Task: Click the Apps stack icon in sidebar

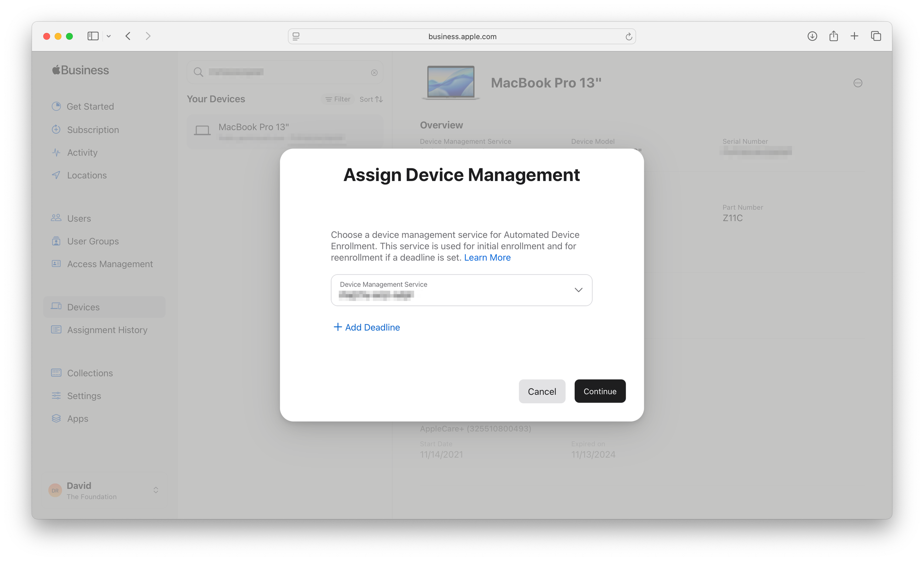Action: 56,418
